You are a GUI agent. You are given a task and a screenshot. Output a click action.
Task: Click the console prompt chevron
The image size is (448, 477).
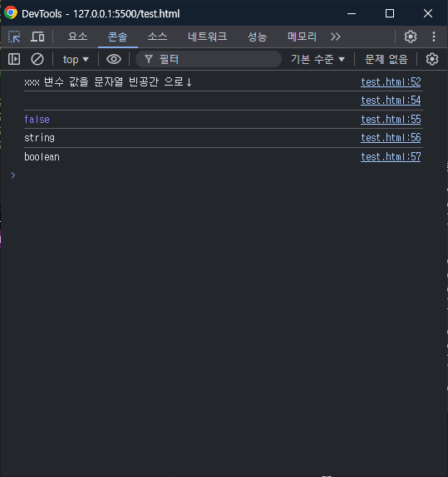pos(13,175)
